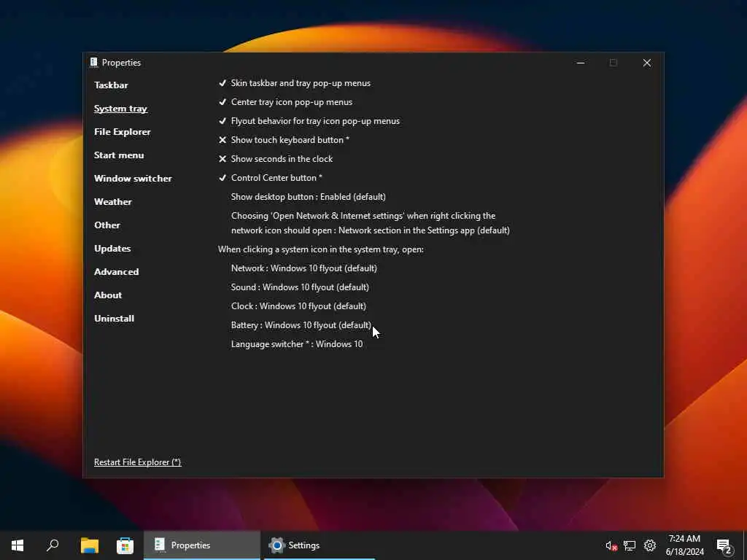Viewport: 747px width, 560px height.
Task: Select the Uninstall section
Action: click(x=115, y=319)
